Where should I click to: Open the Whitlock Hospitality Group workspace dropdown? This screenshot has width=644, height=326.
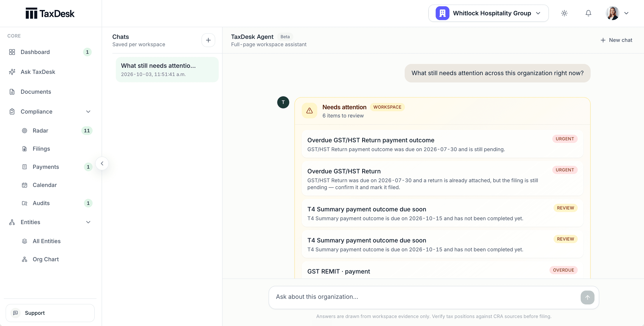pos(488,13)
